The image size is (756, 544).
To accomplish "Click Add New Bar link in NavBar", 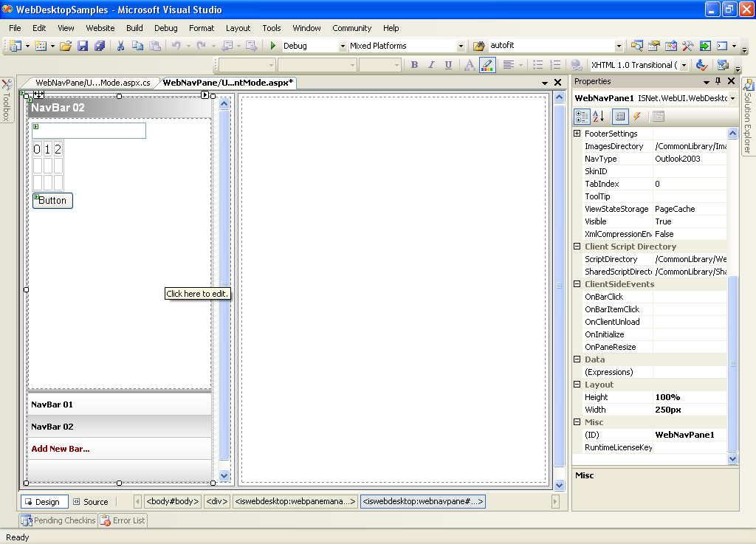I will [x=61, y=449].
